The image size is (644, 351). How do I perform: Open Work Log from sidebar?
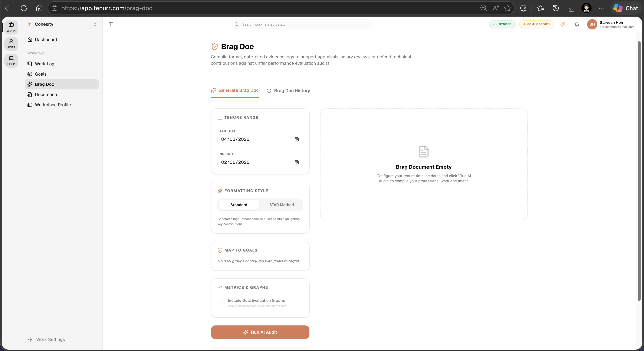62,64
